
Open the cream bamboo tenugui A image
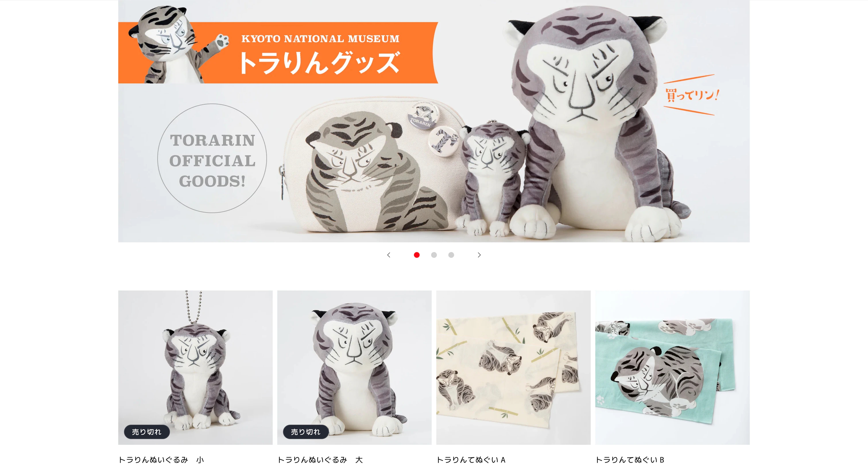click(x=514, y=367)
